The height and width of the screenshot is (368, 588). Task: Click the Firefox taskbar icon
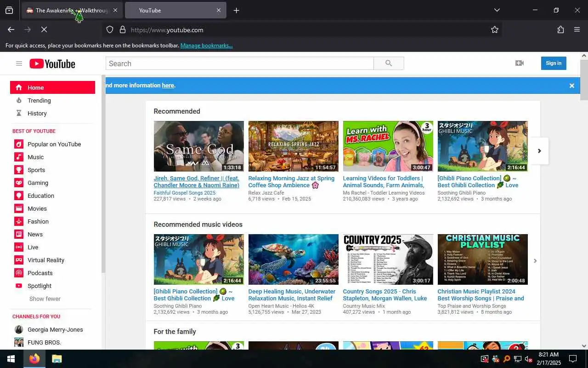(34, 359)
